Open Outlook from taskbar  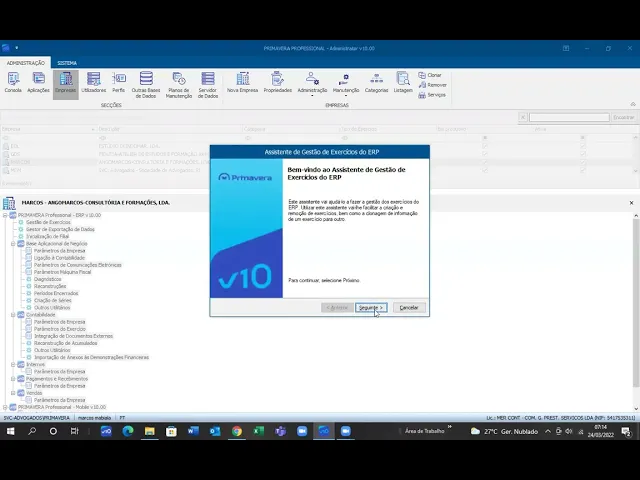(215, 431)
